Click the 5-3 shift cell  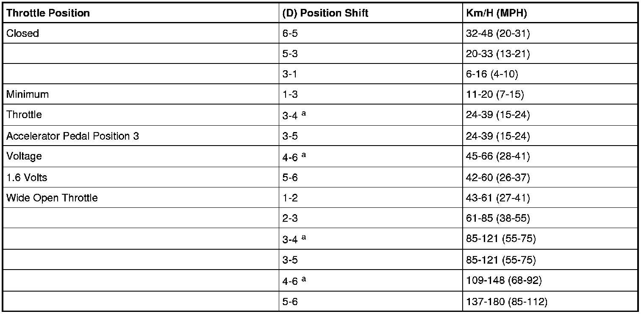[x=290, y=54]
